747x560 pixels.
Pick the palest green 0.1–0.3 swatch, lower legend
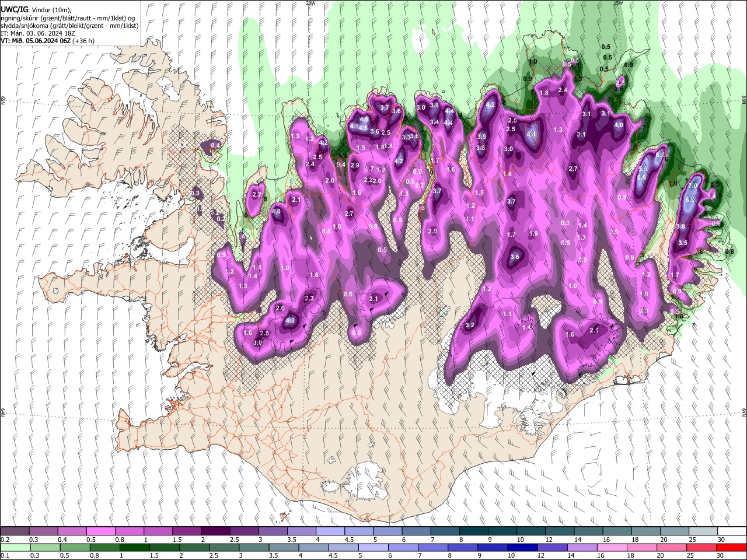[x=15, y=547]
